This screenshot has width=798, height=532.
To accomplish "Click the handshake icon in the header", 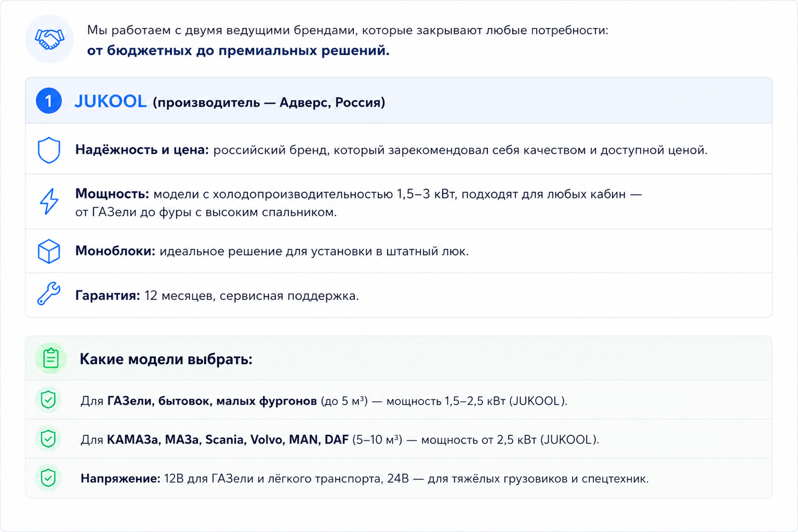I will pos(49,39).
